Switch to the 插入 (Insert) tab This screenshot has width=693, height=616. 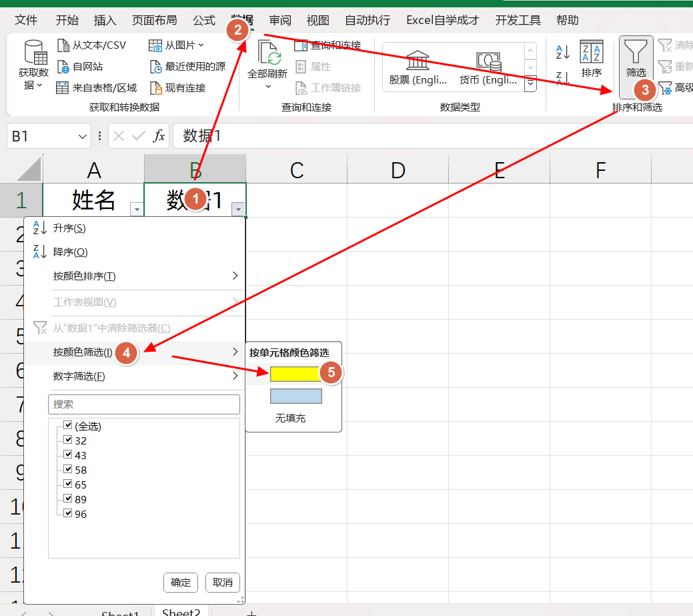point(105,20)
